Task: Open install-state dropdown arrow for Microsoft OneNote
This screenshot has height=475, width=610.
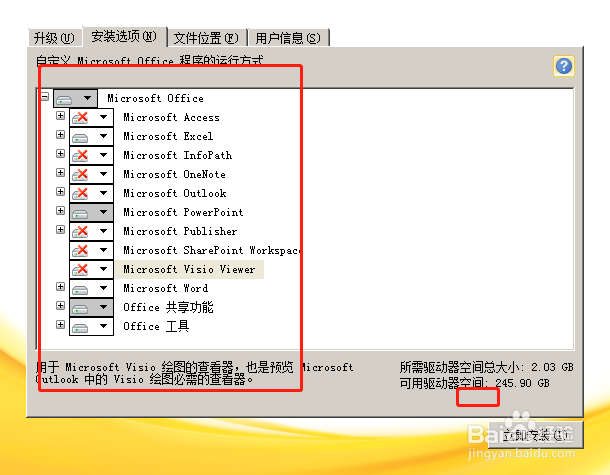Action: pyautogui.click(x=103, y=174)
